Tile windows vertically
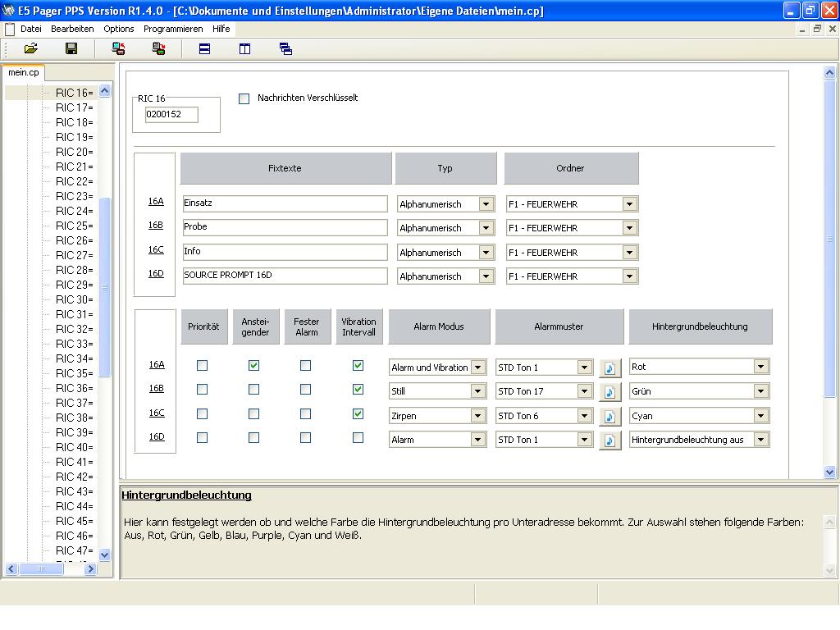Image resolution: width=840 pixels, height=630 pixels. 244,48
